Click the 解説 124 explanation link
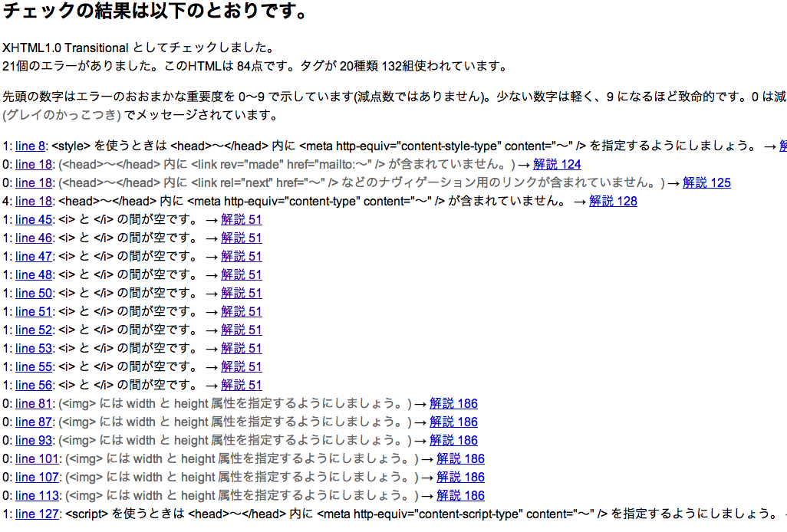The height and width of the screenshot is (532, 787). (557, 164)
